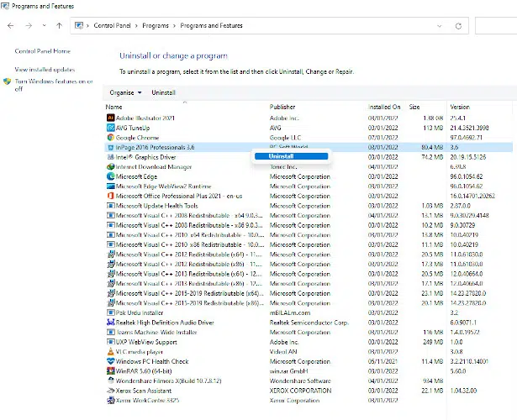Screen dimensions: 517x420
Task: Click the UXP WebView Support icon
Action: [x=111, y=342]
